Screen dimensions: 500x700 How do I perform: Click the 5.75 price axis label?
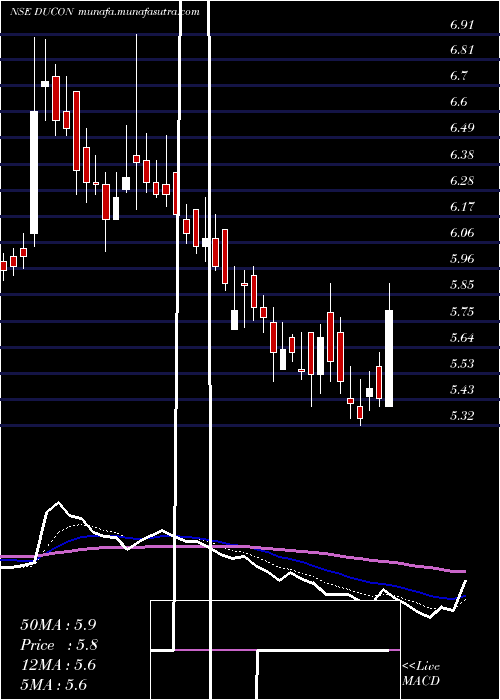[462, 312]
